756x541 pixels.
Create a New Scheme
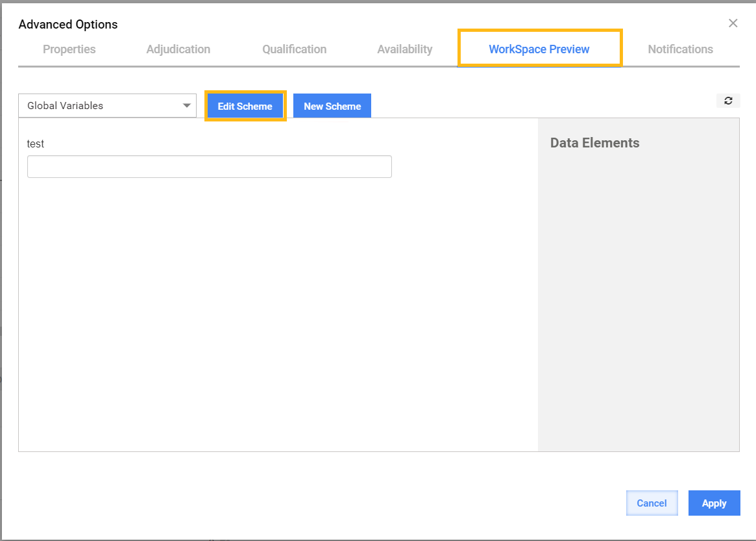(x=332, y=106)
